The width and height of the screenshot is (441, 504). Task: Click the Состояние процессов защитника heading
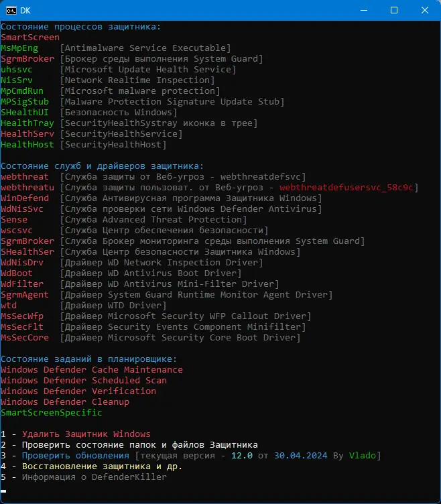[81, 27]
